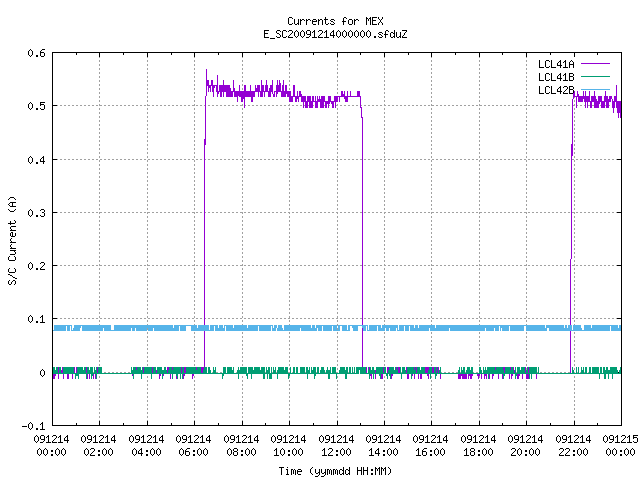Click the x-axis tick 091214 12:00
This screenshot has height=480, width=640.
pyautogui.click(x=336, y=446)
